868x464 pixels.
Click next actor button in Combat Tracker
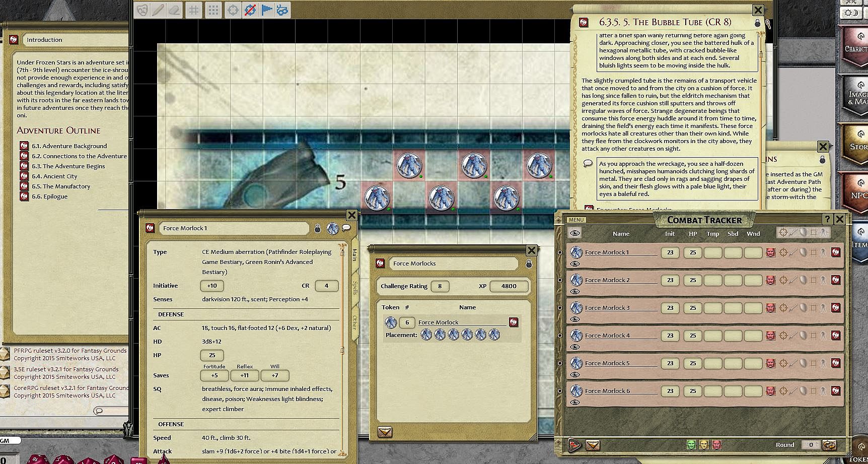(x=574, y=445)
